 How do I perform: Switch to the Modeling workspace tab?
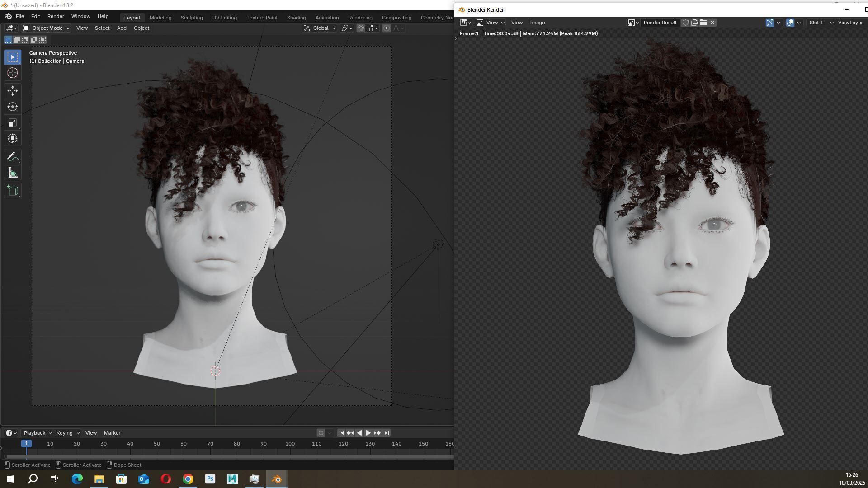coord(160,18)
